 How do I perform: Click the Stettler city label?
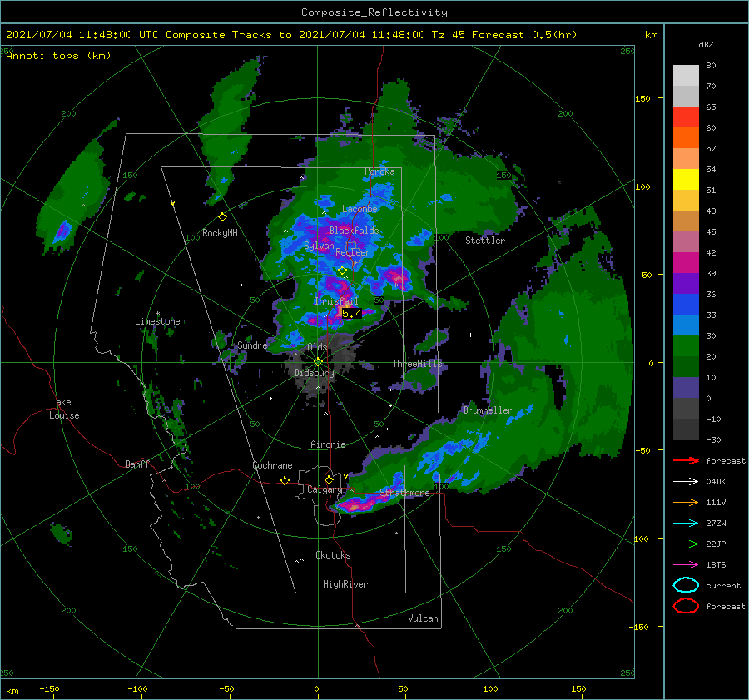(485, 241)
